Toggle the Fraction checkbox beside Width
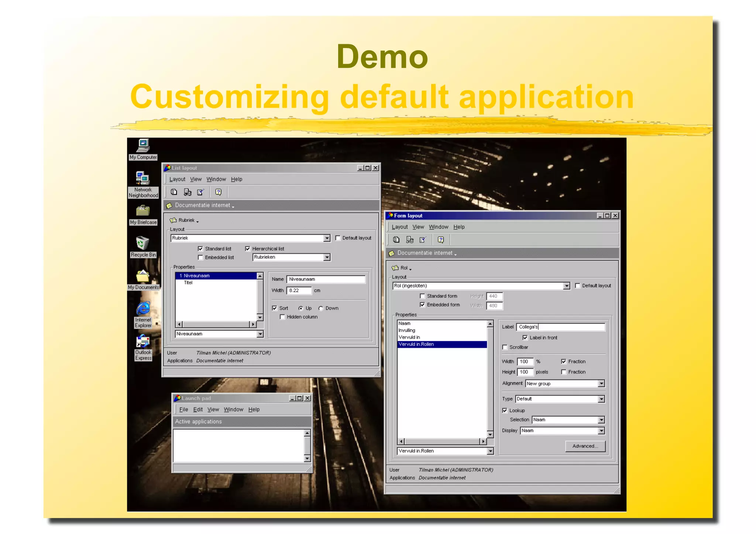 [564, 362]
